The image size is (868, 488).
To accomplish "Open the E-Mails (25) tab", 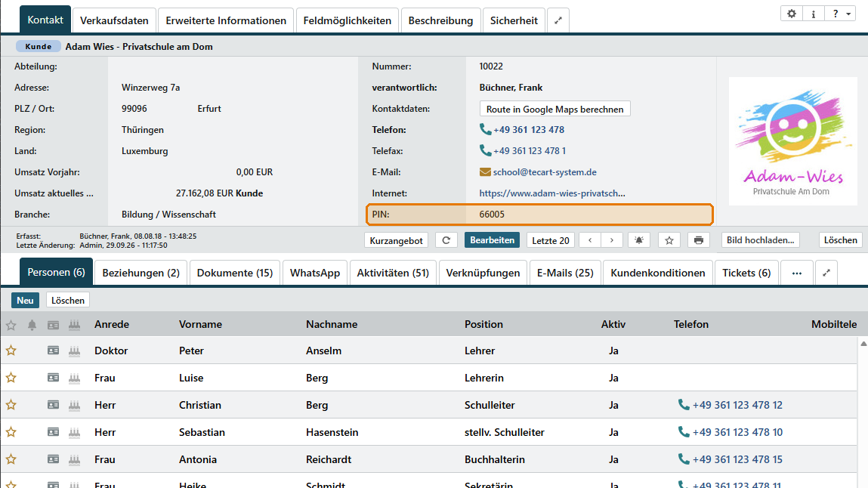I will [x=565, y=273].
